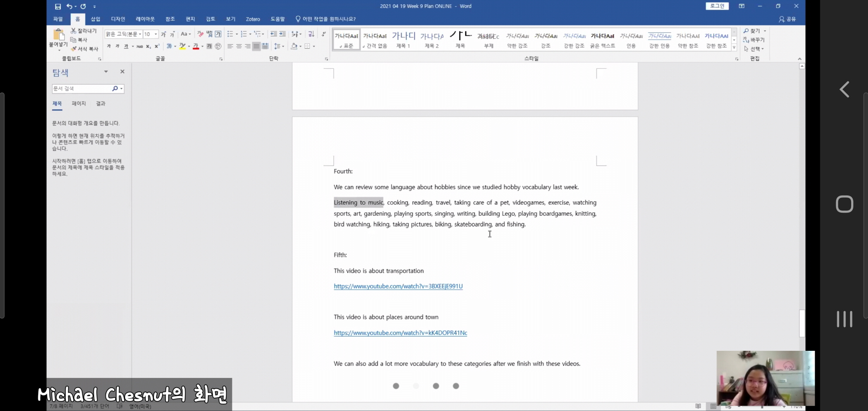This screenshot has width=868, height=411.
Task: Switch to the 삽입 (Insert) ribbon tab
Action: tap(95, 19)
